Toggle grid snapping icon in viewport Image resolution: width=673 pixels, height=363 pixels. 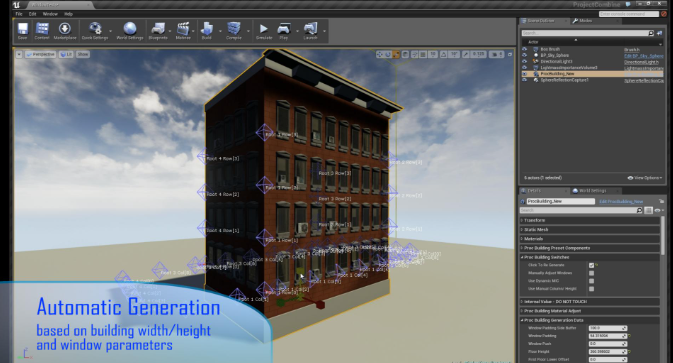(423, 54)
